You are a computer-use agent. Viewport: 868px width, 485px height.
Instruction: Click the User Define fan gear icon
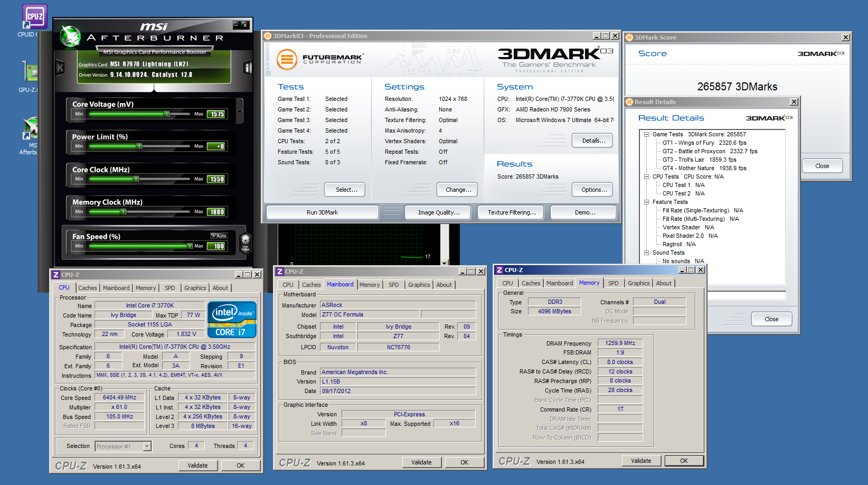pyautogui.click(x=246, y=243)
